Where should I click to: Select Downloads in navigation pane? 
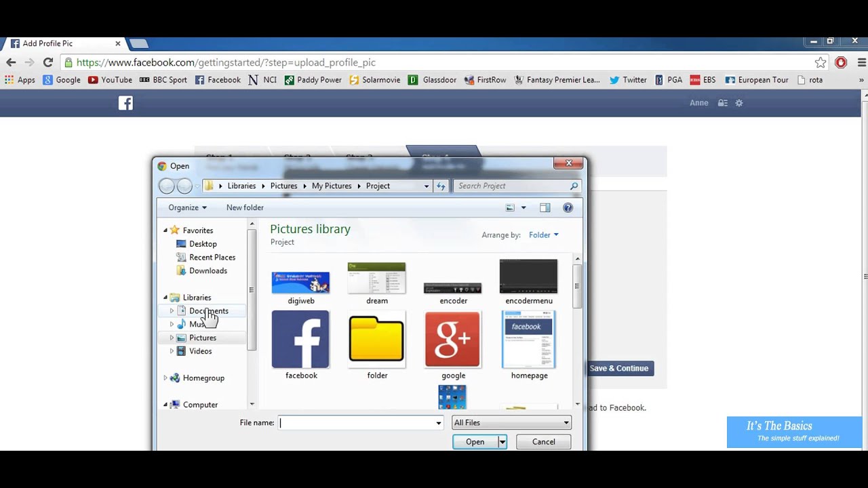coord(208,270)
